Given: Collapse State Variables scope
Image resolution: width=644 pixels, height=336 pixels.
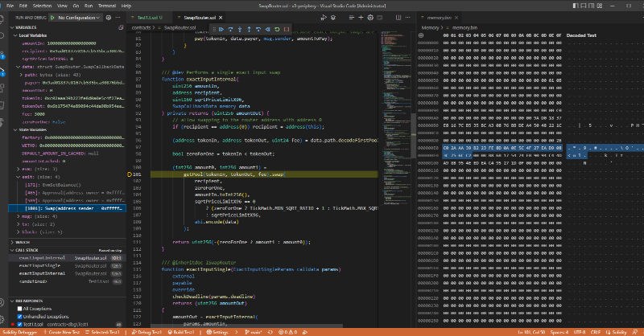Looking at the screenshot, I should pos(15,129).
